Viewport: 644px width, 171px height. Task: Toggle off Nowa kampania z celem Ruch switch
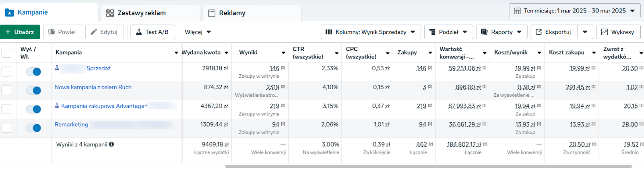(x=34, y=90)
